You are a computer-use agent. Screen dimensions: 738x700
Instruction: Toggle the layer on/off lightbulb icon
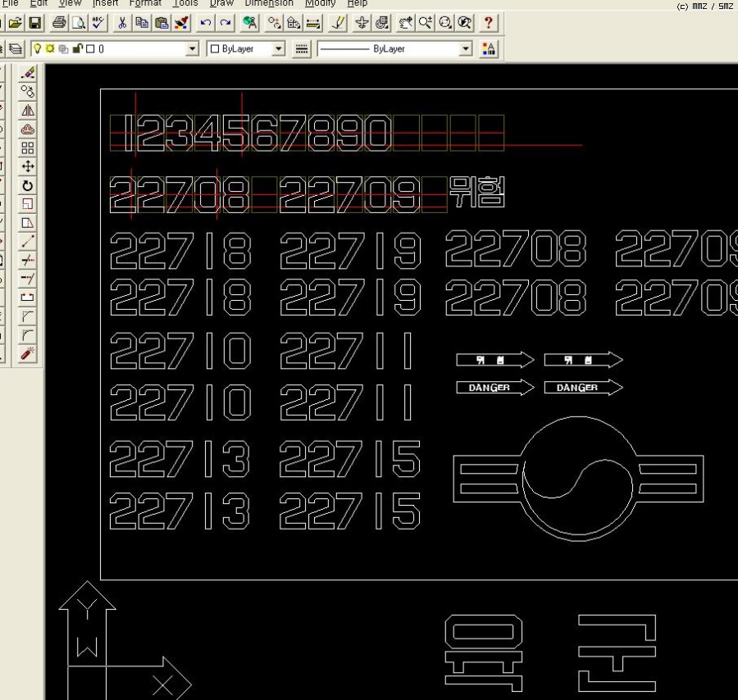tap(38, 49)
